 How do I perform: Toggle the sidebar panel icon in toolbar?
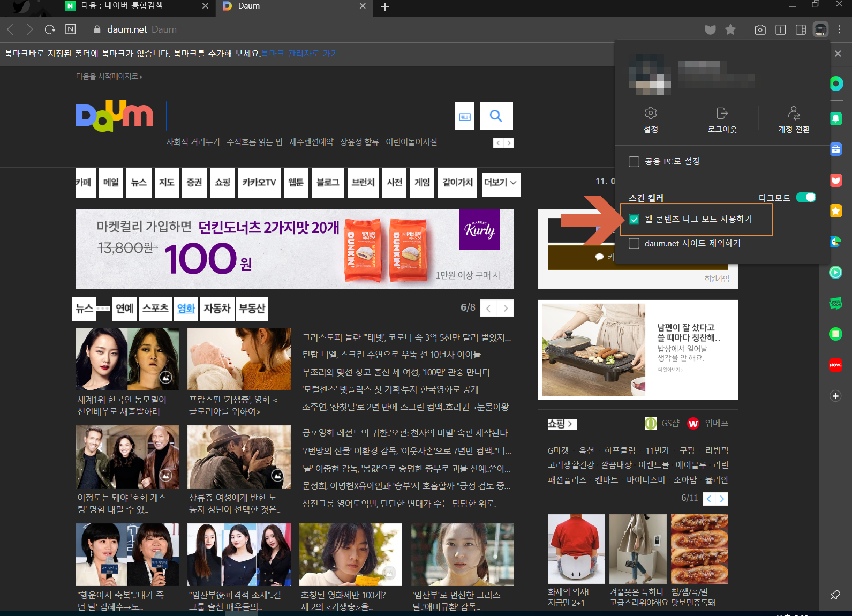click(x=801, y=29)
